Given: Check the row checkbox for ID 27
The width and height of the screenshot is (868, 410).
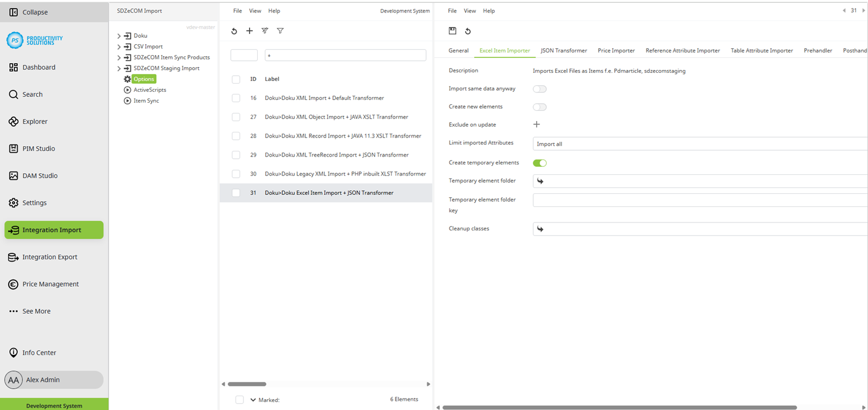Looking at the screenshot, I should click(x=235, y=117).
